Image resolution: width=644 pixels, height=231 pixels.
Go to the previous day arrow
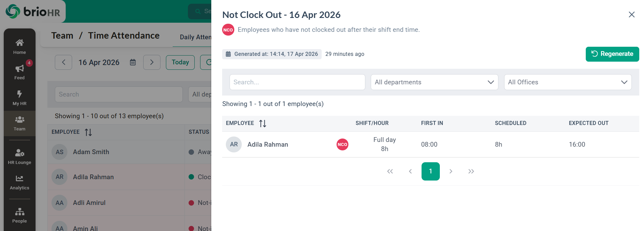point(64,62)
